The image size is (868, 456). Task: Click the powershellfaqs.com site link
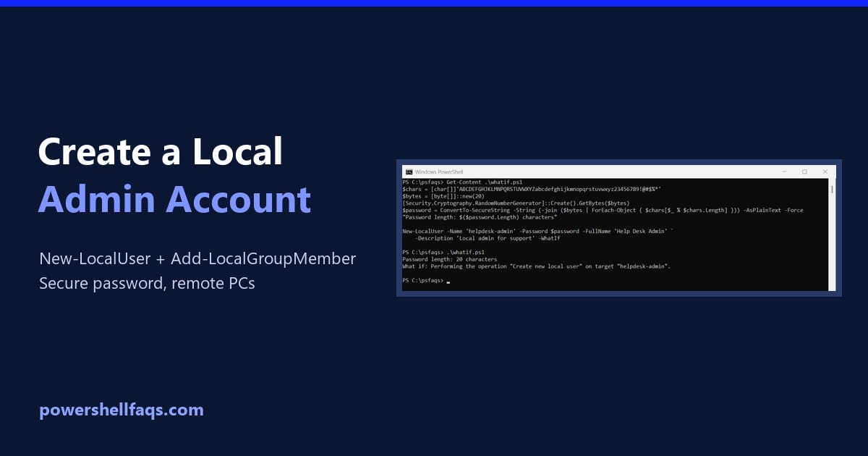[x=122, y=410]
